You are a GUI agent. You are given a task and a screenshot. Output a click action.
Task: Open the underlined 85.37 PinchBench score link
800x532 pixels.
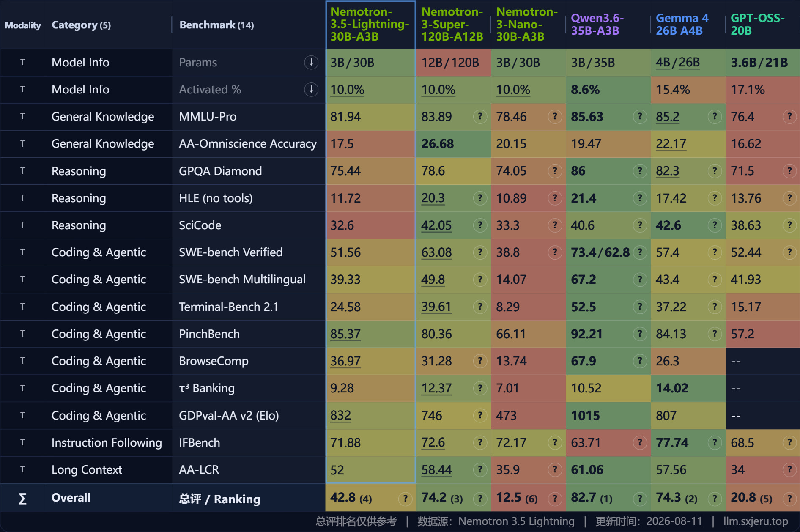pyautogui.click(x=345, y=334)
